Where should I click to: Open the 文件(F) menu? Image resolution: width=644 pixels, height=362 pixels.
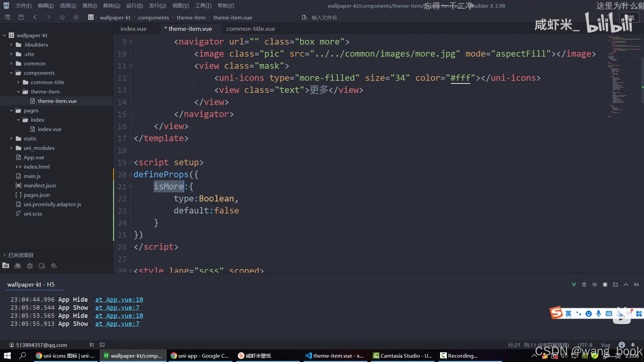[x=23, y=6]
